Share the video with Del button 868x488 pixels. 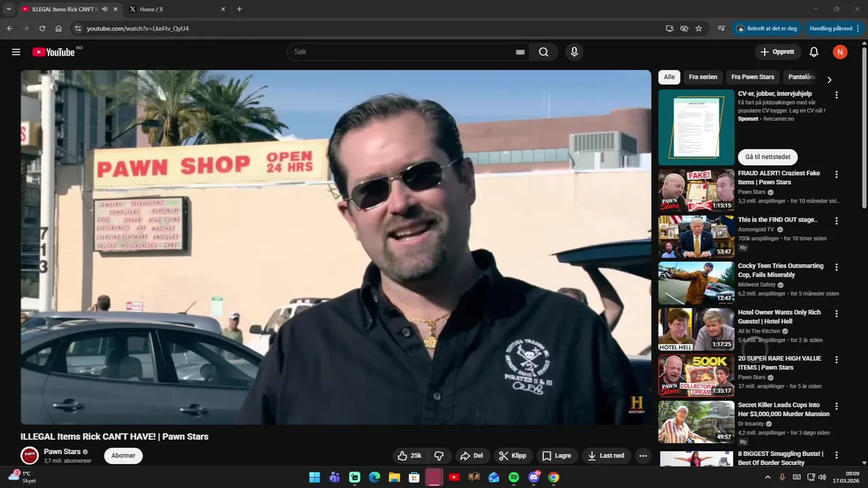pyautogui.click(x=471, y=455)
